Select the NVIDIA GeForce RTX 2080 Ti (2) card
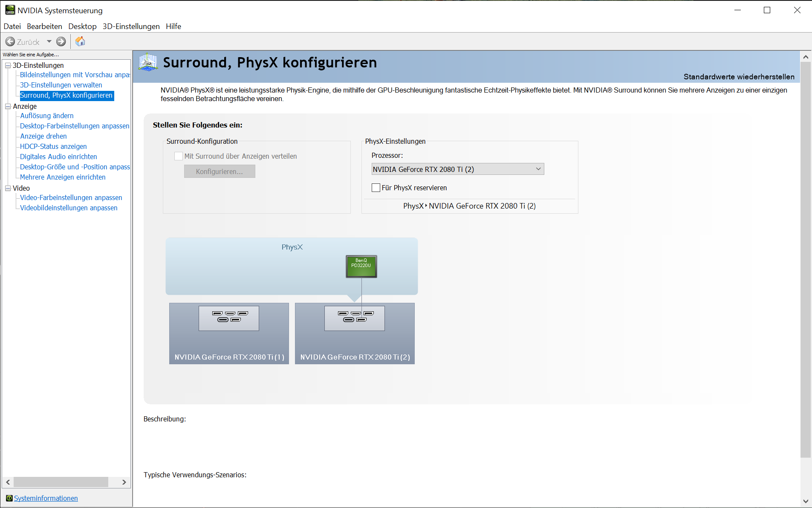 click(355, 334)
